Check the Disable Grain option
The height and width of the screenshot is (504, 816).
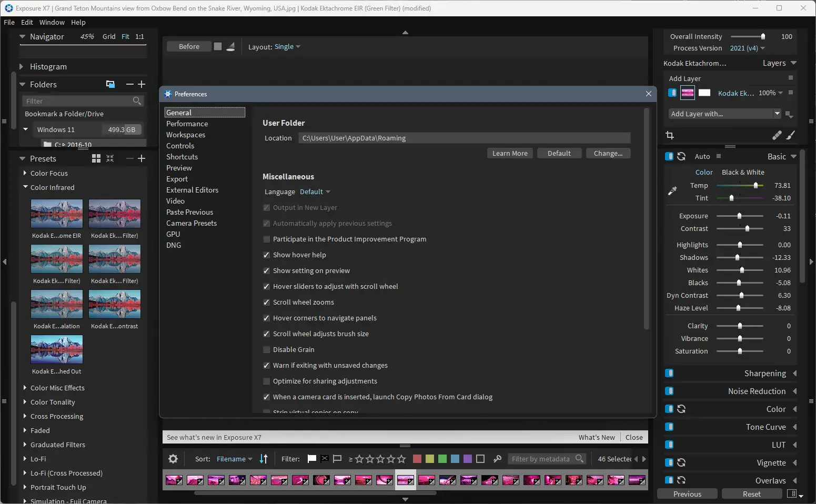(266, 349)
